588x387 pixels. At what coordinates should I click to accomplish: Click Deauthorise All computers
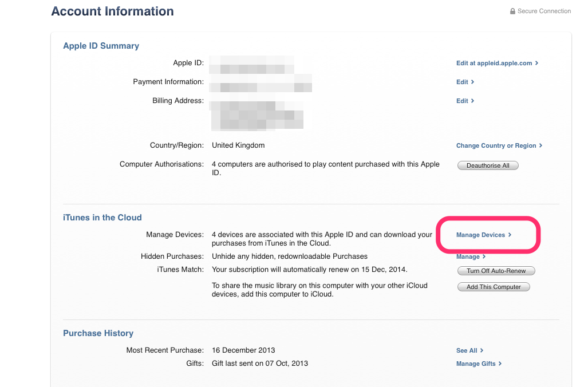(x=487, y=165)
